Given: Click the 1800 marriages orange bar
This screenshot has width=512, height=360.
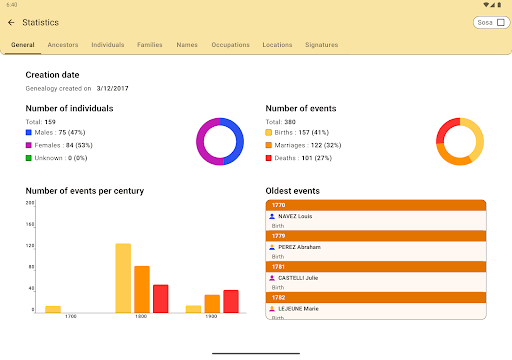Looking at the screenshot, I should [x=142, y=289].
